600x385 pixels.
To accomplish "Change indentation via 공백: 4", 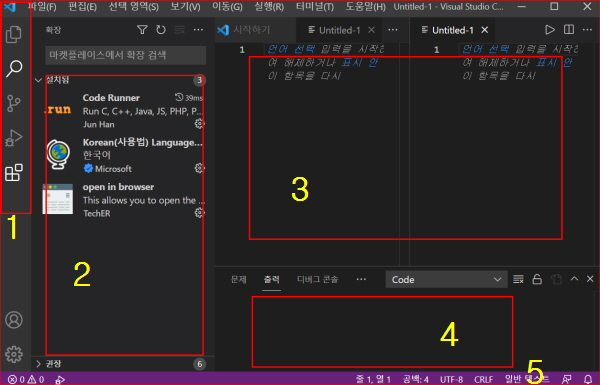I will (x=416, y=379).
